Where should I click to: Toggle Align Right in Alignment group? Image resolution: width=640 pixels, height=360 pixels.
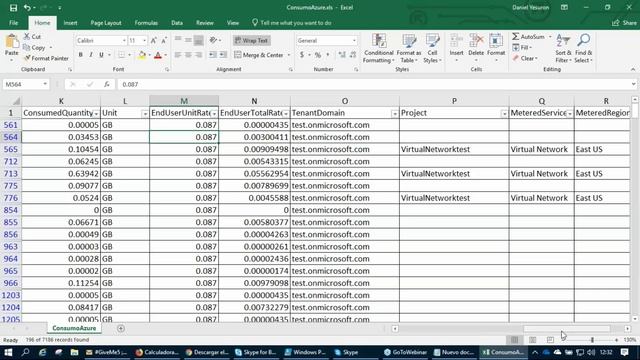click(x=199, y=55)
